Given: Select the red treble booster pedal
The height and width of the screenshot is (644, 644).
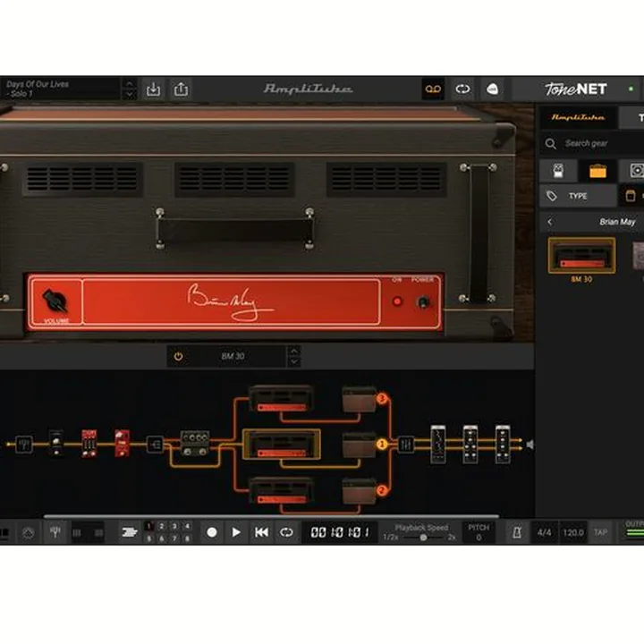Looking at the screenshot, I should (122, 443).
